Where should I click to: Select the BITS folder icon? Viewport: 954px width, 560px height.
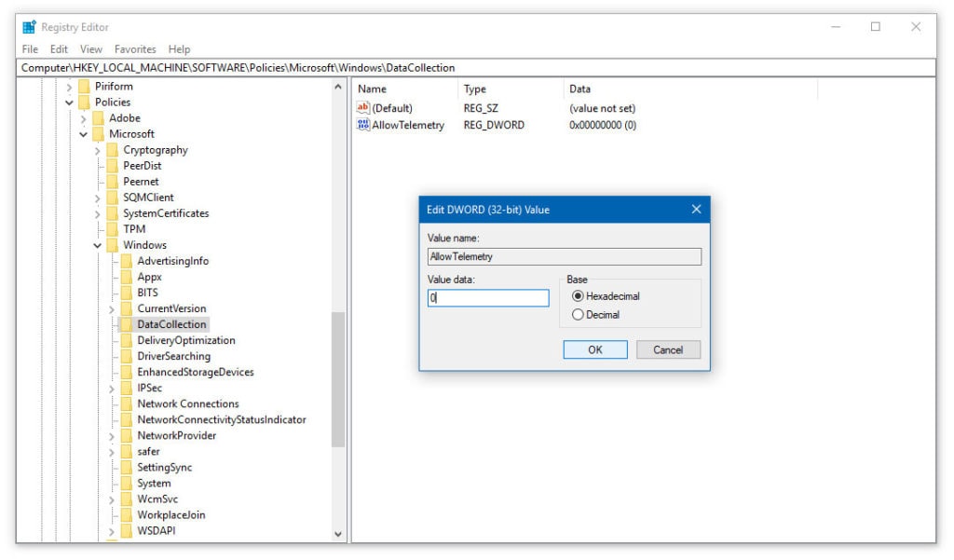pyautogui.click(x=127, y=293)
